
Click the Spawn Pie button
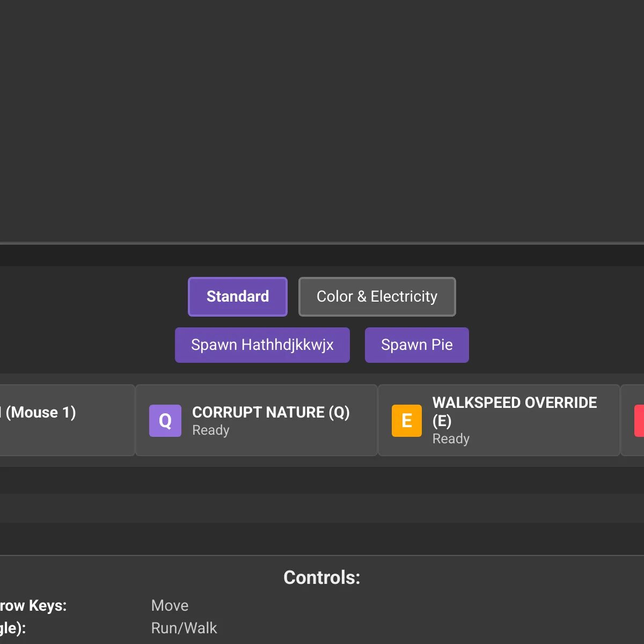point(417,345)
